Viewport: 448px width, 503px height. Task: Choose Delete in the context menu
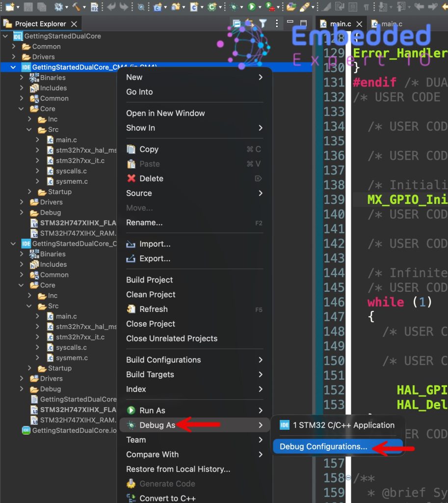[151, 179]
